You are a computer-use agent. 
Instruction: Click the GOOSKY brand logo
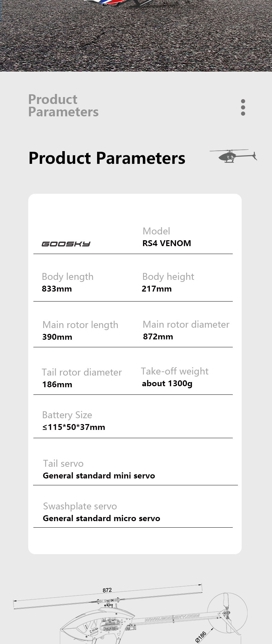66,244
